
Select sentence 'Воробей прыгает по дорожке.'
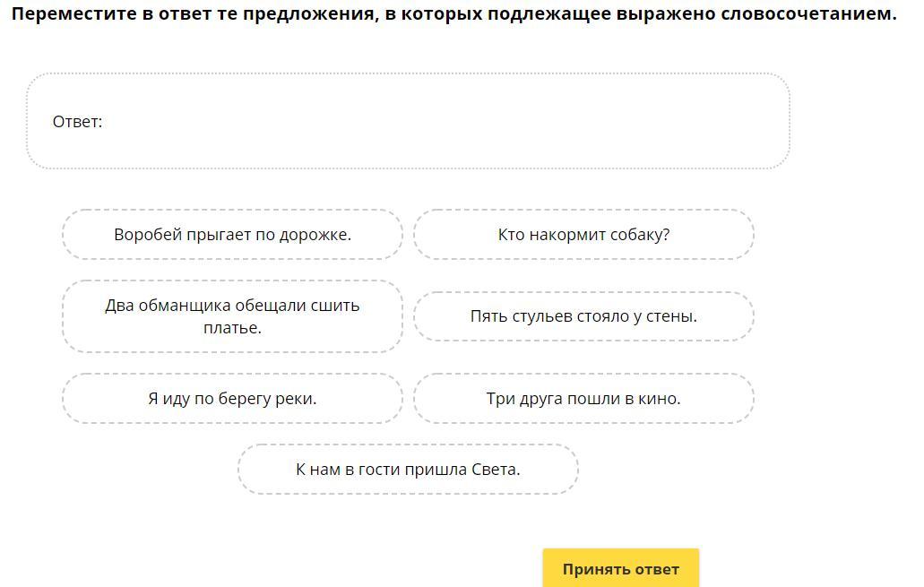[232, 235]
